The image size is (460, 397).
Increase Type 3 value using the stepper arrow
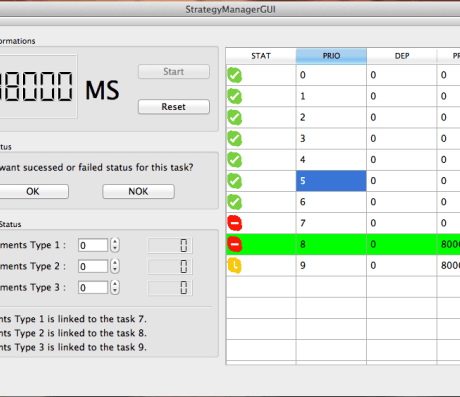115,284
